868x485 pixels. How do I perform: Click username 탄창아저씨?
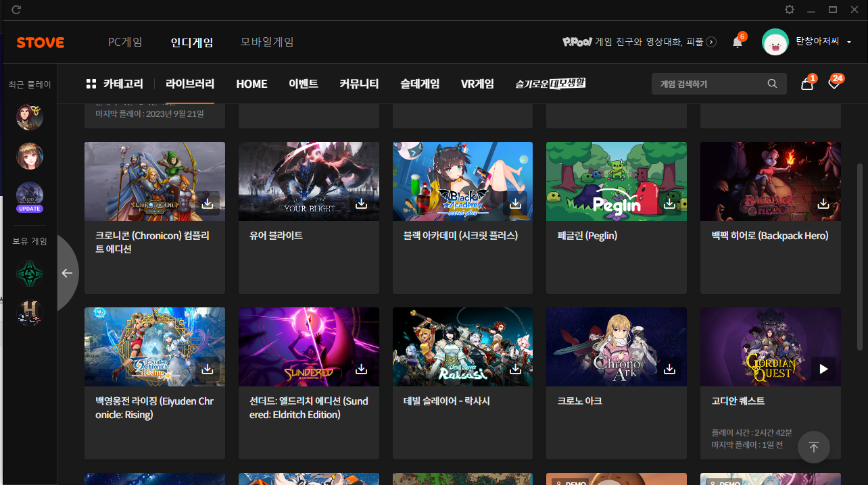pyautogui.click(x=817, y=42)
